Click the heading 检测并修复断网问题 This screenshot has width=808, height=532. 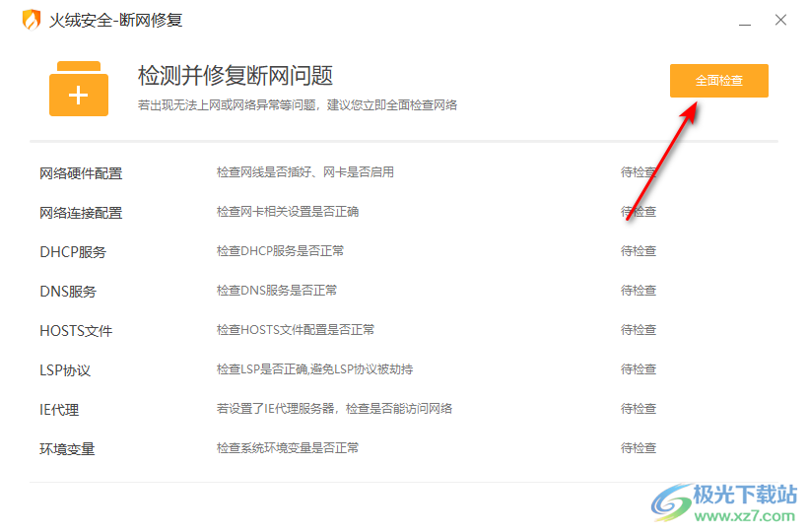(236, 76)
